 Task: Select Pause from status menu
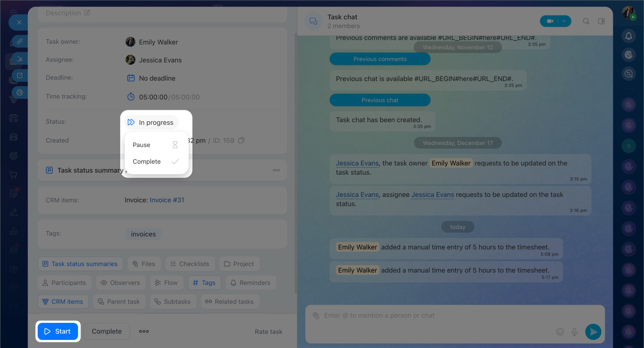[155, 145]
